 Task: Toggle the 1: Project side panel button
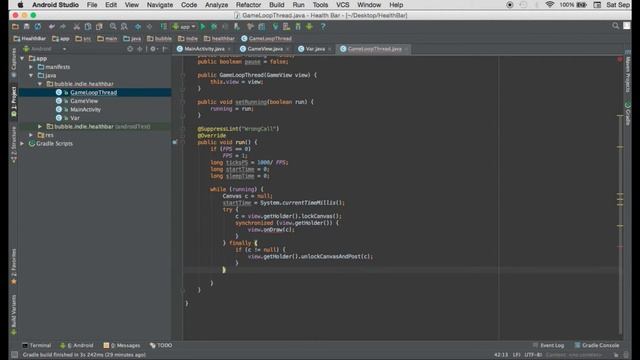[13, 102]
